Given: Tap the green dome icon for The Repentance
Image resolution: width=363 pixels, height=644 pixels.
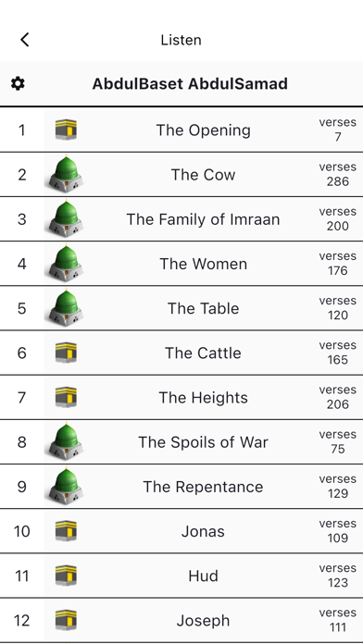Looking at the screenshot, I should [x=66, y=487].
